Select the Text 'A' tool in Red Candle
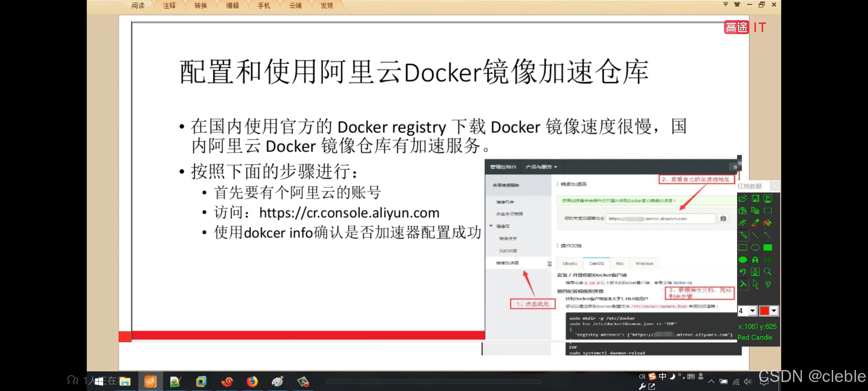This screenshot has height=391, width=868. [755, 260]
